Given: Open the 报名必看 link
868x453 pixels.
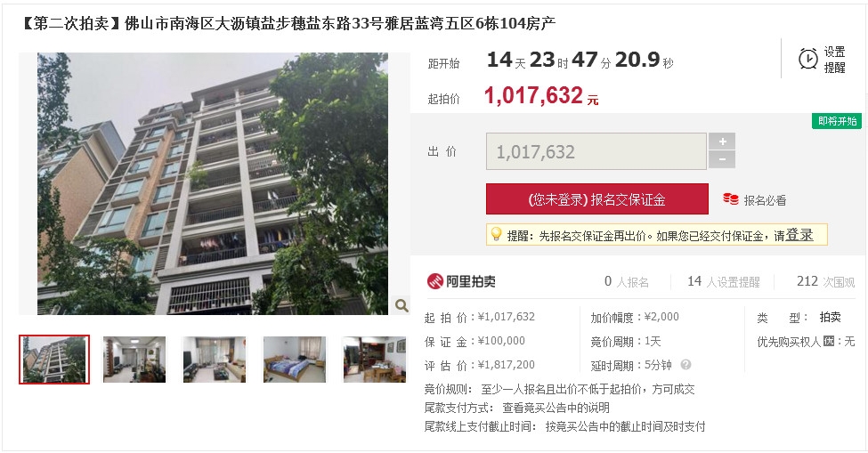Looking at the screenshot, I should (765, 200).
